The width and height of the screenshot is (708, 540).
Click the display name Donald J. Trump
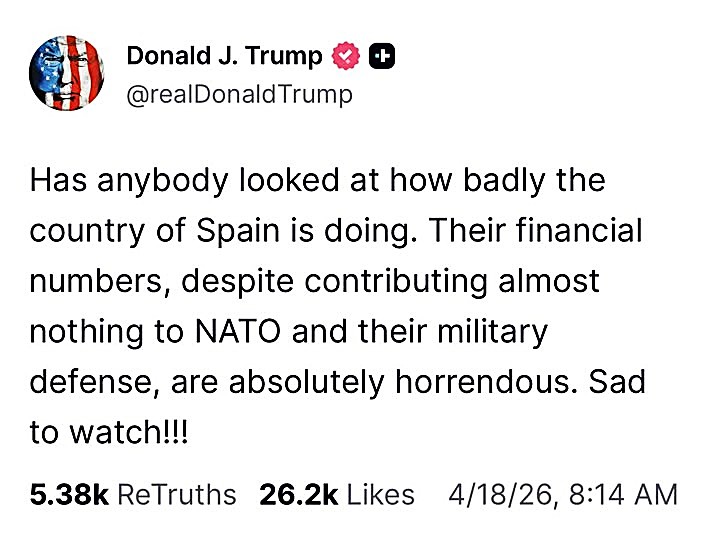pos(224,57)
